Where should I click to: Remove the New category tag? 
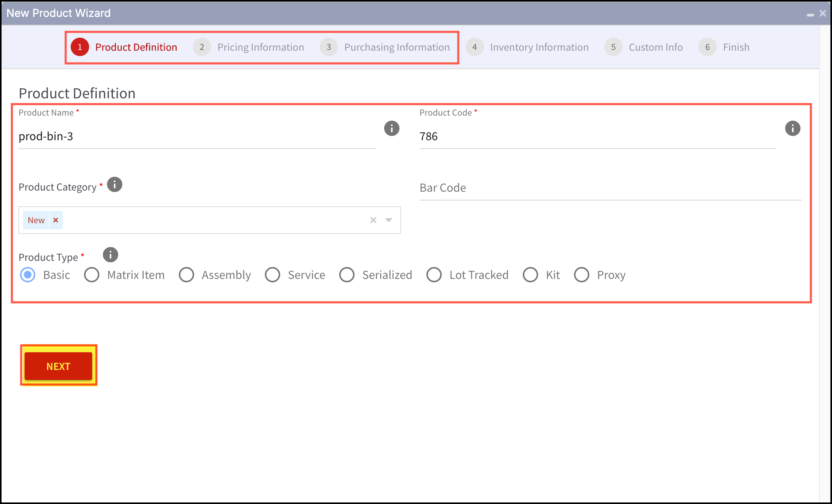56,220
